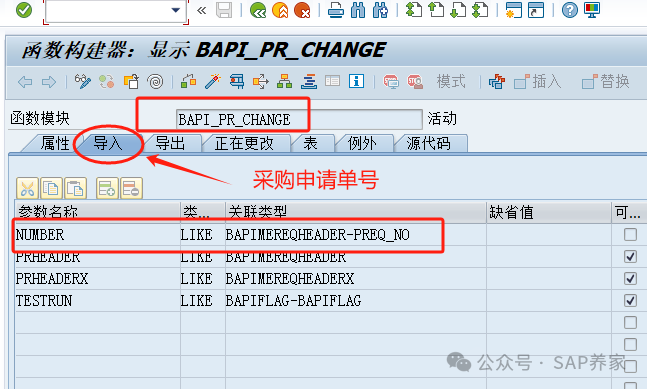Image resolution: width=647 pixels, height=389 pixels.
Task: Click the Create Shortcut icon
Action: tap(536, 10)
